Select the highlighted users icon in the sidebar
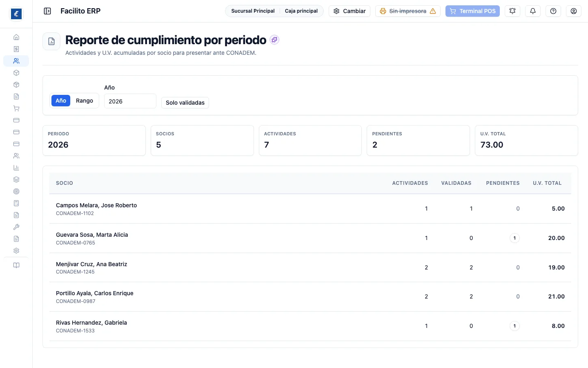This screenshot has width=588, height=368. (16, 61)
